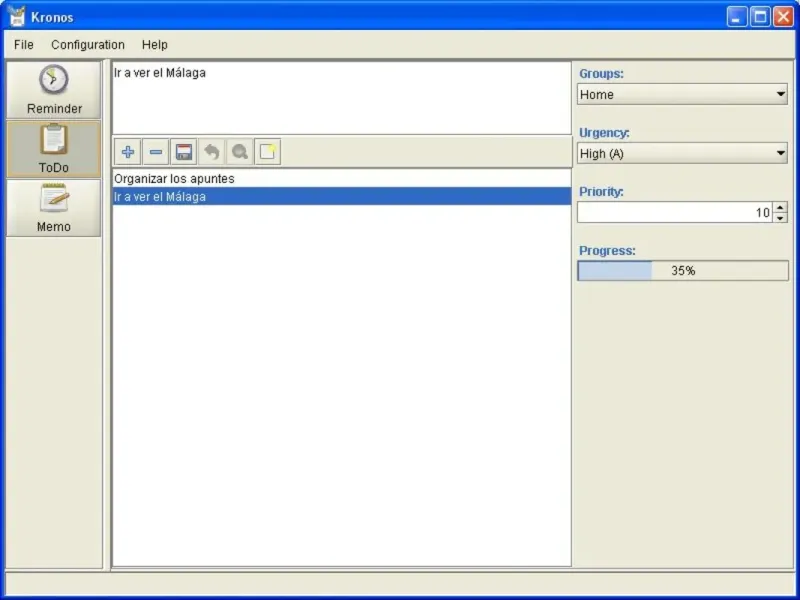Decrease priority with the down stepper arrow
Screen dimensions: 800x600
[x=780, y=218]
